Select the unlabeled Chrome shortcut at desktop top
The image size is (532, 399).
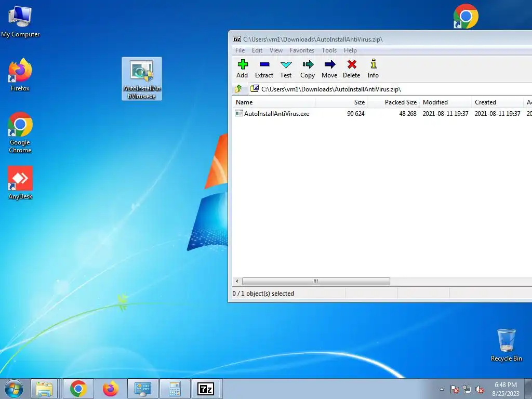point(466,16)
